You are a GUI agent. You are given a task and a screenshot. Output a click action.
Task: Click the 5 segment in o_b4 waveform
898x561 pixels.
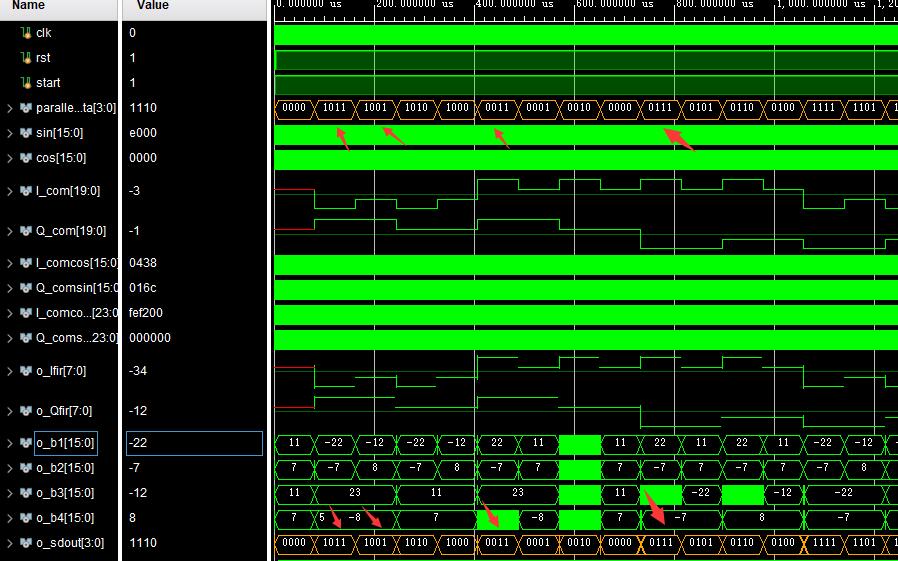pos(322,517)
